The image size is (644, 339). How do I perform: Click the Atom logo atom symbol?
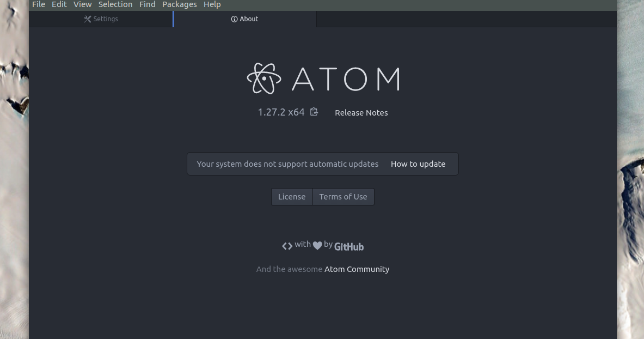pos(263,78)
